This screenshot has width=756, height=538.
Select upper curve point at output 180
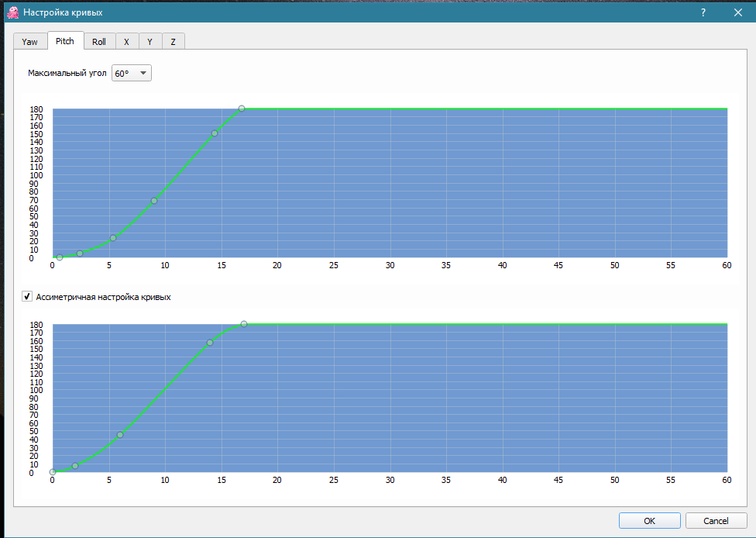click(x=242, y=109)
